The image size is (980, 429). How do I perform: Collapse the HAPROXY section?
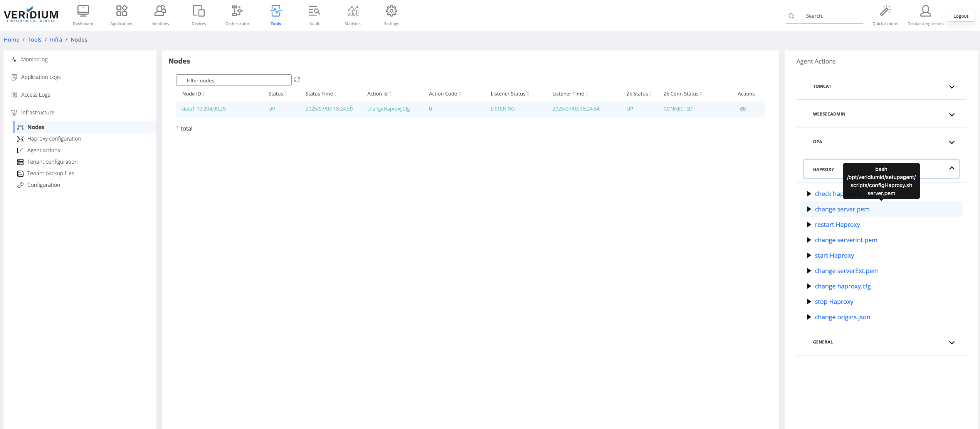(x=951, y=168)
